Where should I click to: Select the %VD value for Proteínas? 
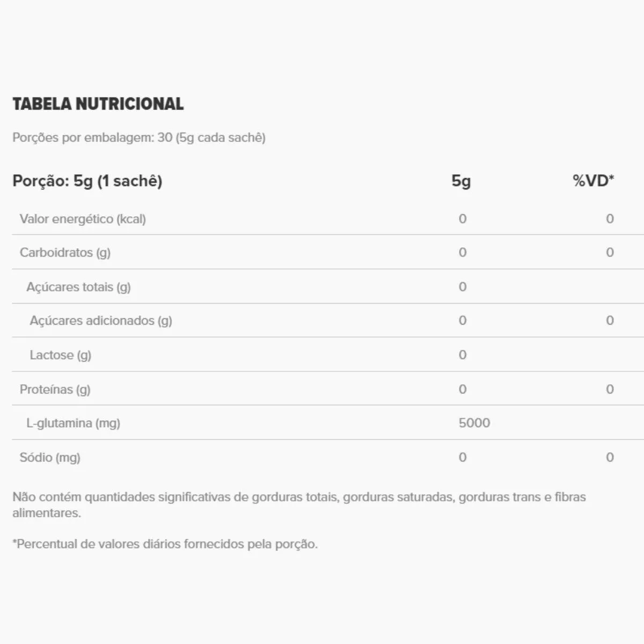[x=610, y=389]
